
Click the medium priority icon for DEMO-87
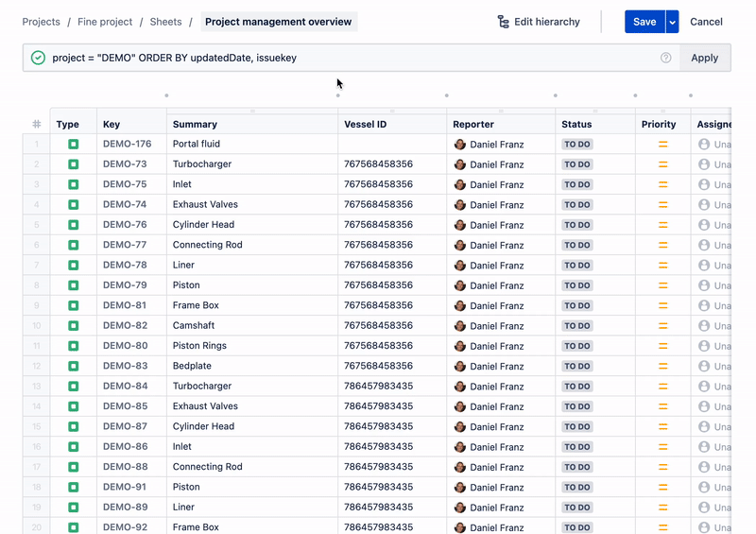coord(663,427)
